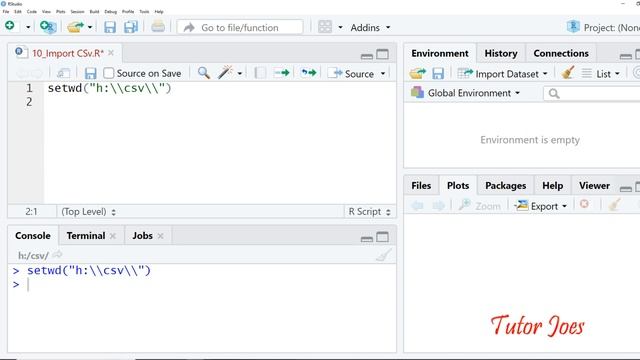Viewport: 640px width, 360px height.
Task: Open the Import Dataset dropdown
Action: click(x=502, y=74)
